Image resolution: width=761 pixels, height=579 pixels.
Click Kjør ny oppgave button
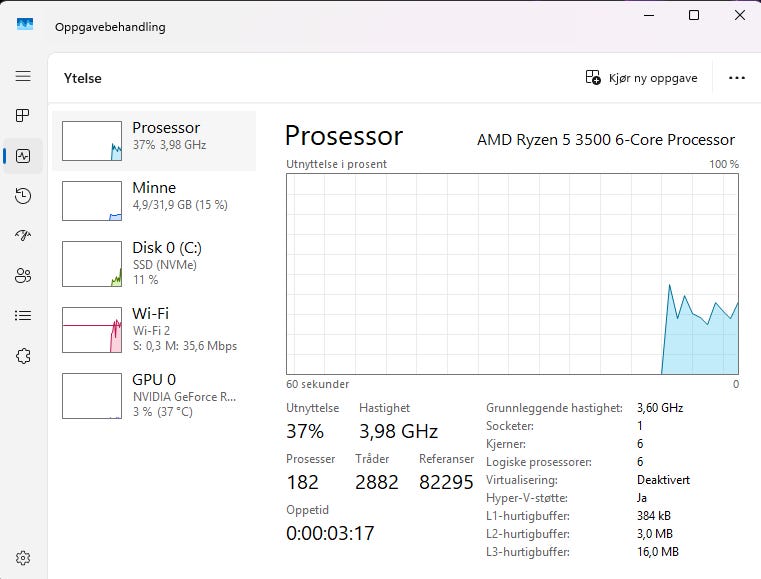coord(641,78)
